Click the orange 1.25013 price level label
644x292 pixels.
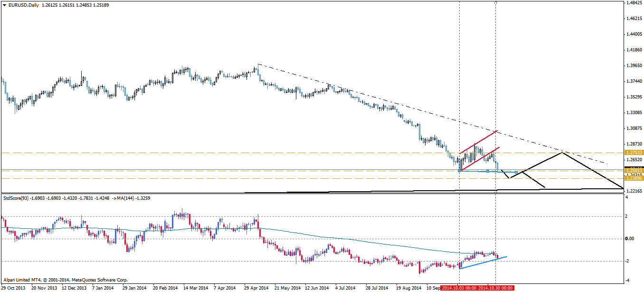pyautogui.click(x=634, y=170)
